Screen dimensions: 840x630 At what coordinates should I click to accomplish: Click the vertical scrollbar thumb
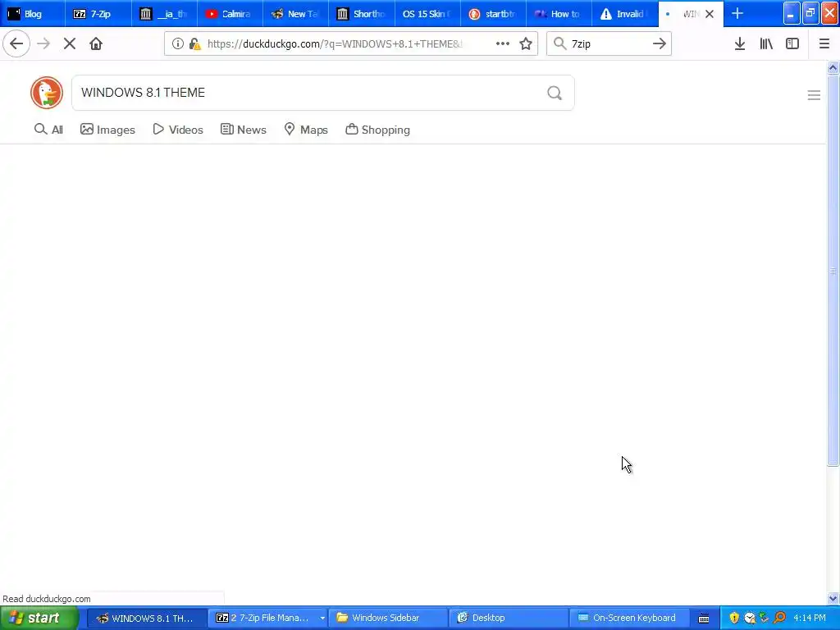point(833,271)
